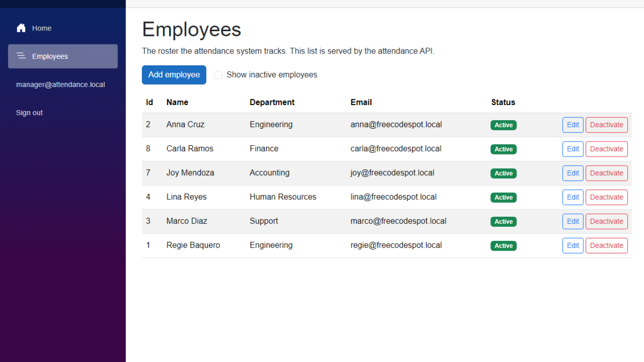Click the Finance department cell
Viewport: 644px width, 362px height.
click(264, 149)
